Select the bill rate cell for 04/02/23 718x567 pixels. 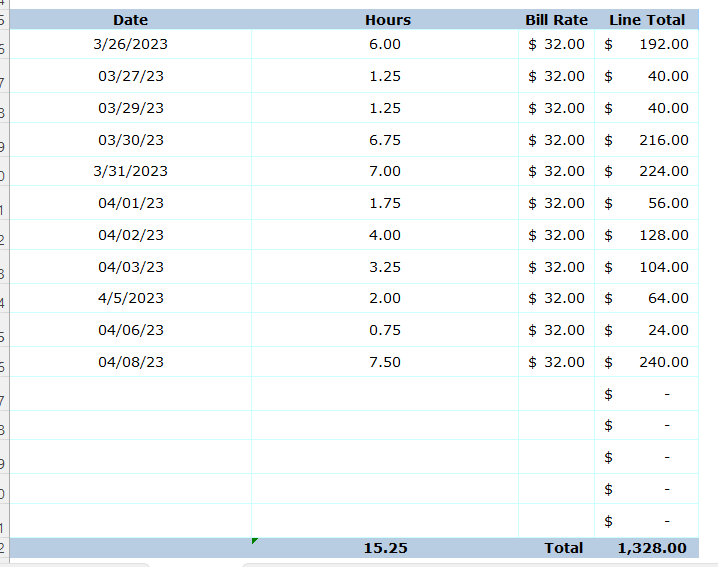(x=556, y=235)
